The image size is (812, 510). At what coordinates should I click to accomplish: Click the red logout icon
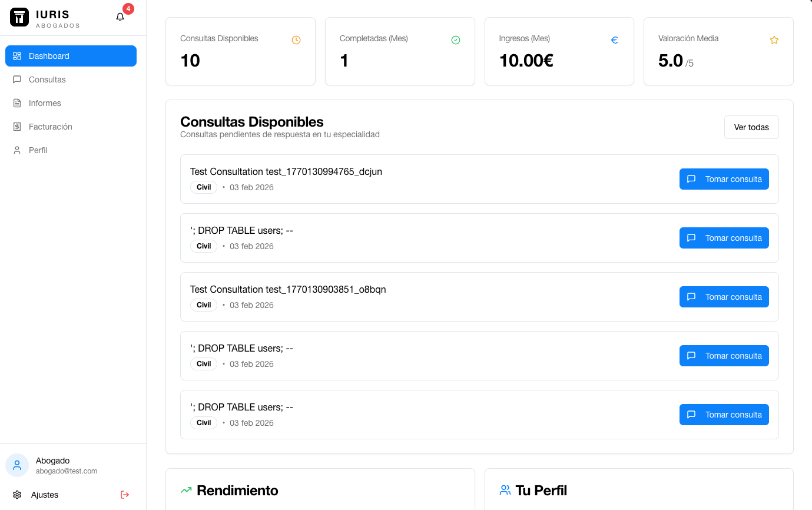coord(125,495)
